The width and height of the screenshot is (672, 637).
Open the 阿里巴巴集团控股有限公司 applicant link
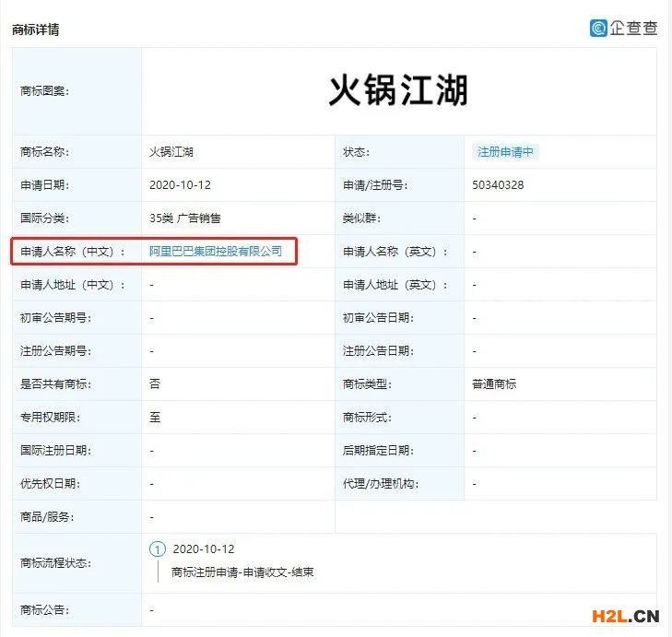pyautogui.click(x=216, y=251)
